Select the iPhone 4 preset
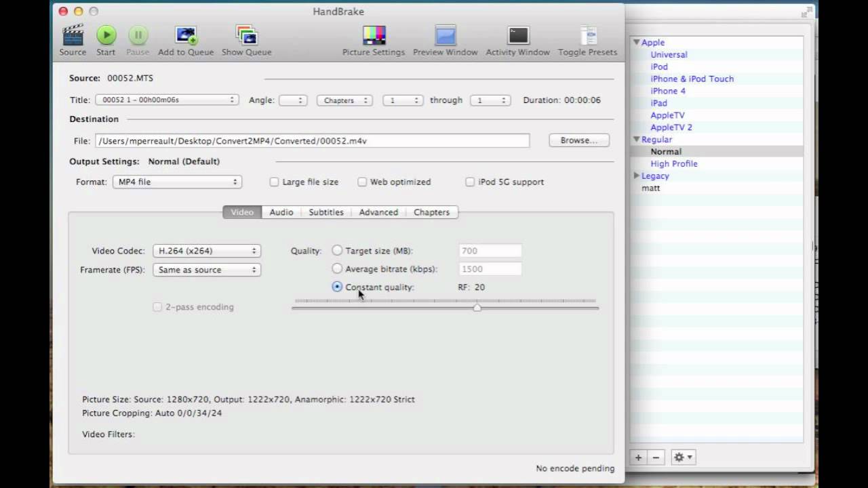This screenshot has height=488, width=868. pos(668,91)
